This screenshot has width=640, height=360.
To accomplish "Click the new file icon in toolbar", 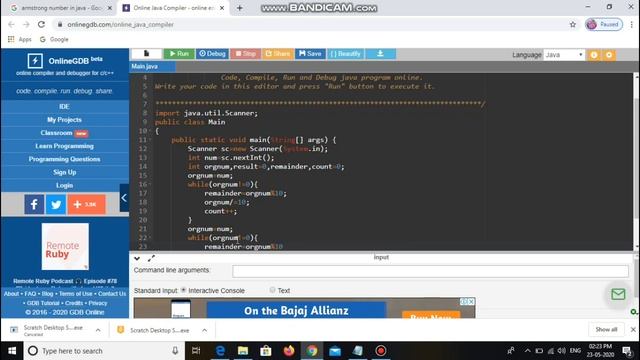I will coord(147,53).
